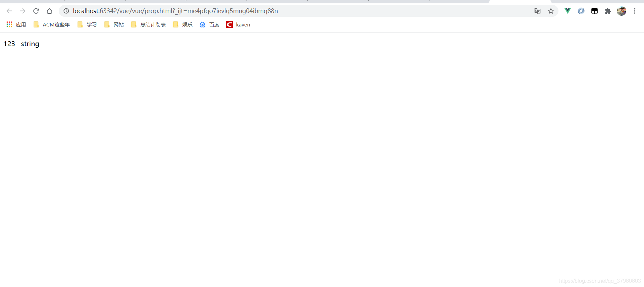Open Chrome's three-dot menu
This screenshot has width=644, height=287.
click(x=635, y=11)
